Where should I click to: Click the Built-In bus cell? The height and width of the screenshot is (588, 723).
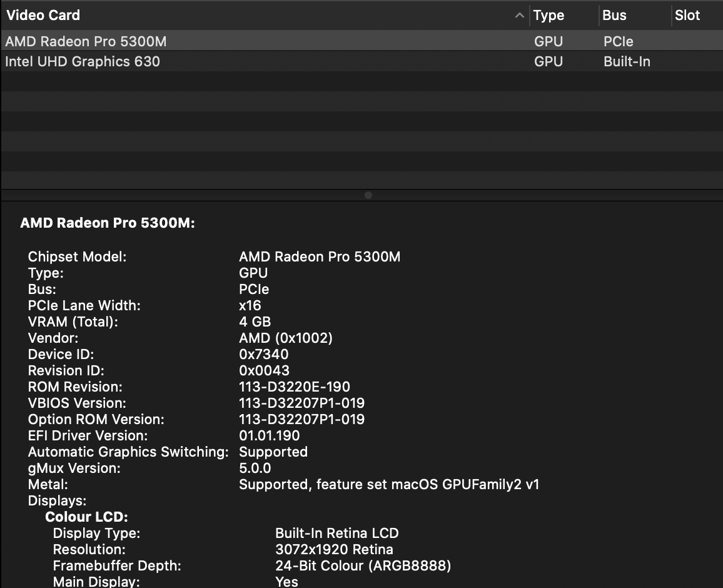pos(627,61)
